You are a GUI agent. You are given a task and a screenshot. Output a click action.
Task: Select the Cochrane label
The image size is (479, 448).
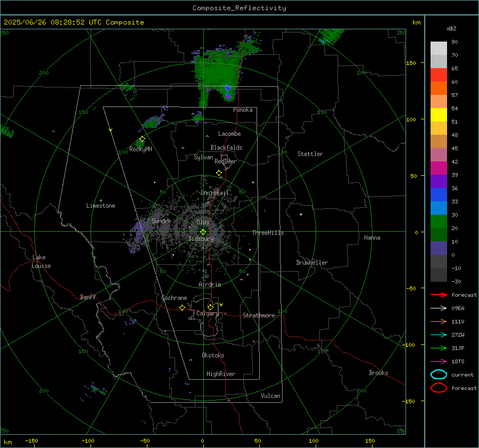174,298
